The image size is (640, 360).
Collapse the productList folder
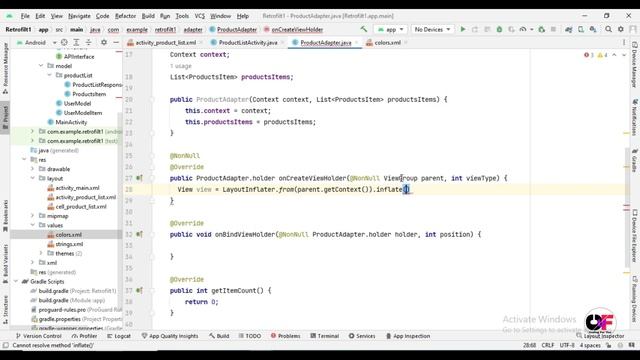(49, 75)
